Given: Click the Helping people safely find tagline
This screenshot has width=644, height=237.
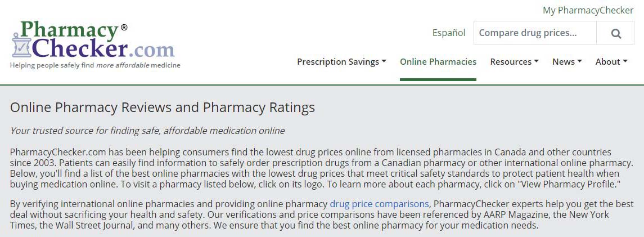Looking at the screenshot, I should (x=95, y=65).
